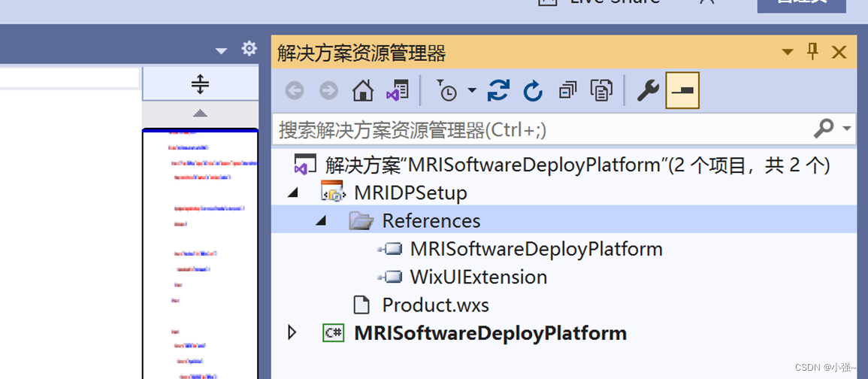Switch views using the Visual Studio views icon
Viewport: 868px width, 379px height.
(398, 90)
